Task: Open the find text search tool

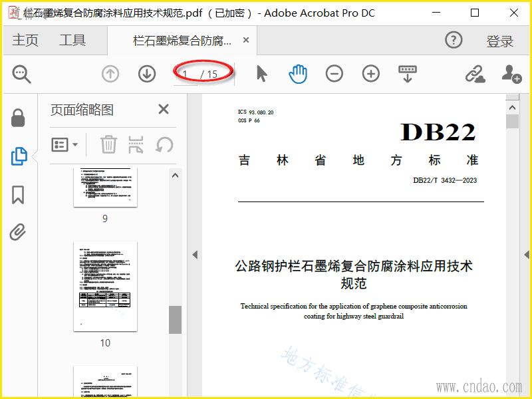Action: click(x=22, y=74)
